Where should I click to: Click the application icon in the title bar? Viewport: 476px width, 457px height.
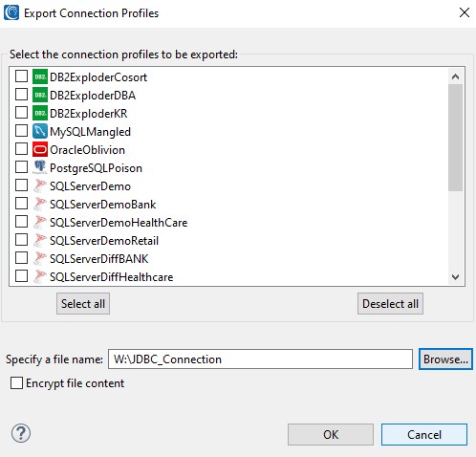coord(11,13)
